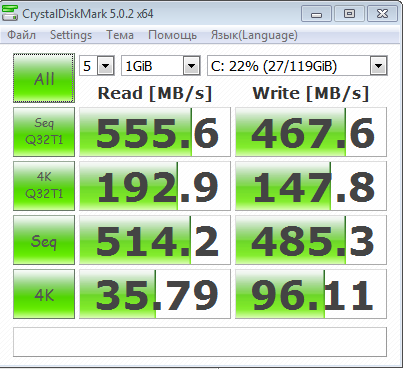The height and width of the screenshot is (369, 405).
Task: Expand the 1GiB test size dropdown
Action: point(161,66)
